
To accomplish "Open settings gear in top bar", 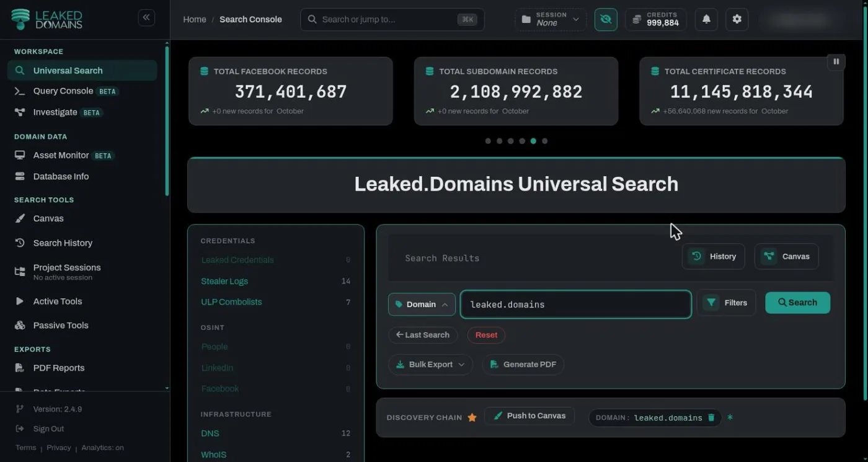I will click(x=737, y=19).
